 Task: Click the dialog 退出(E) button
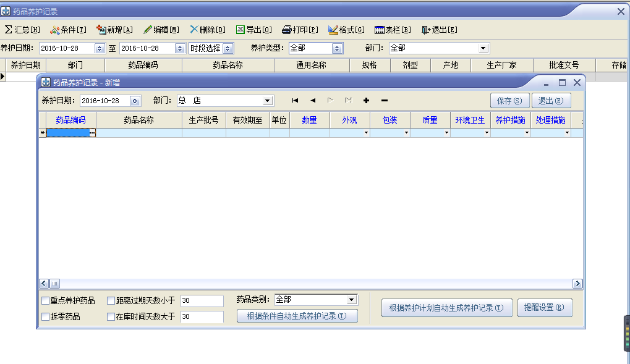tap(551, 101)
